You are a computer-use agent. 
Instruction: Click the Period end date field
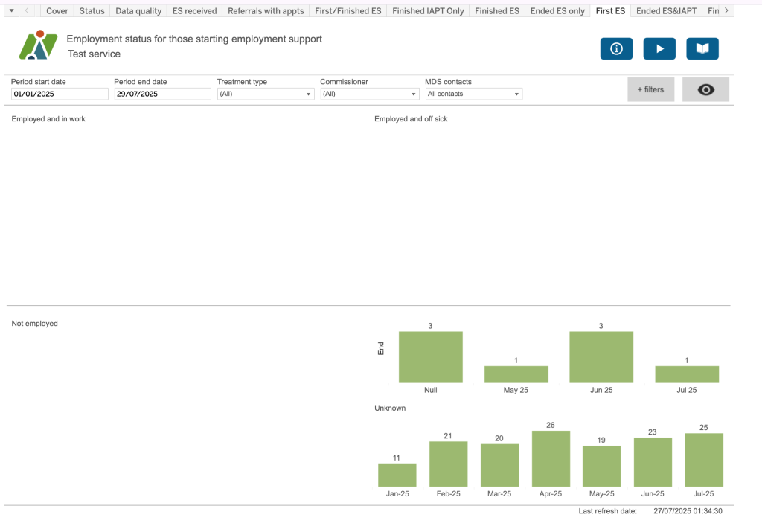162,94
